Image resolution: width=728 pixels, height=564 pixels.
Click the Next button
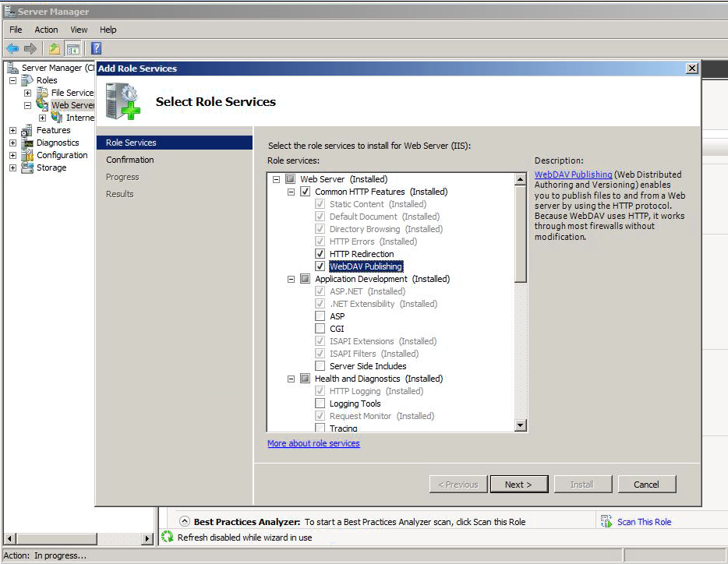point(518,485)
